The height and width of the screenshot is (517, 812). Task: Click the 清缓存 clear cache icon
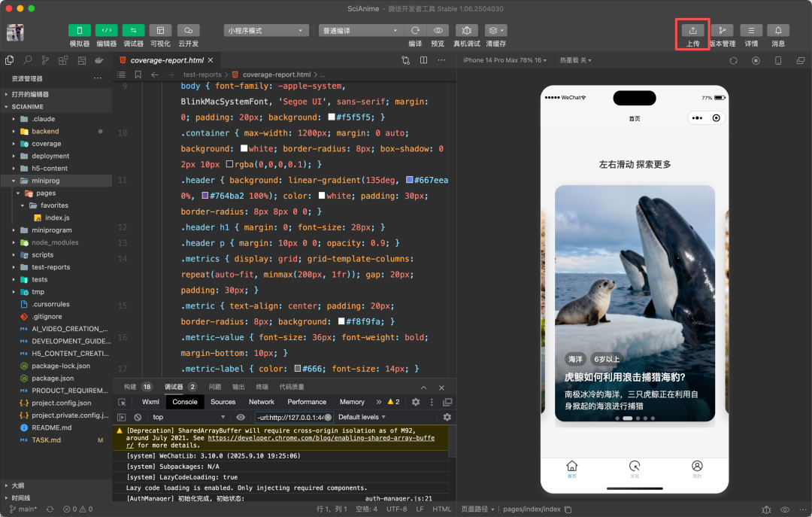point(495,31)
